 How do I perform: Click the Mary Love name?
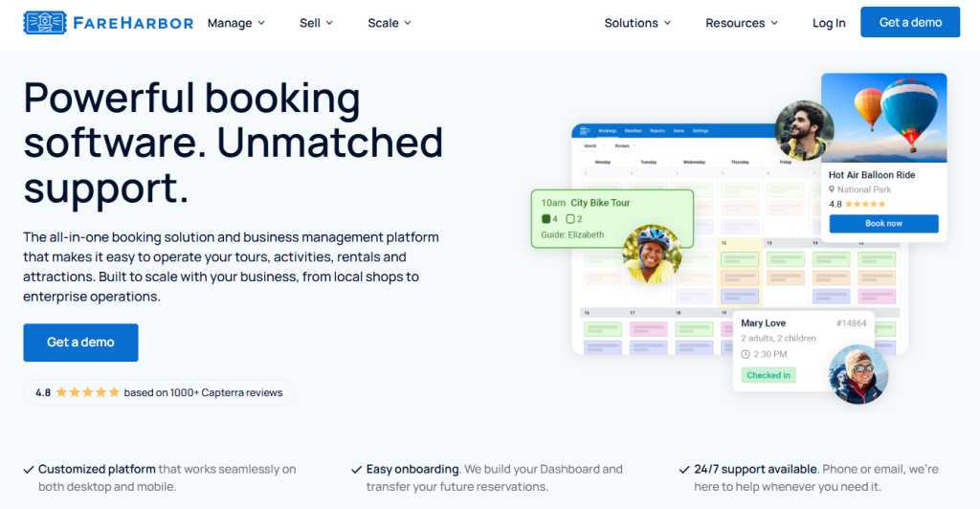[x=763, y=322]
